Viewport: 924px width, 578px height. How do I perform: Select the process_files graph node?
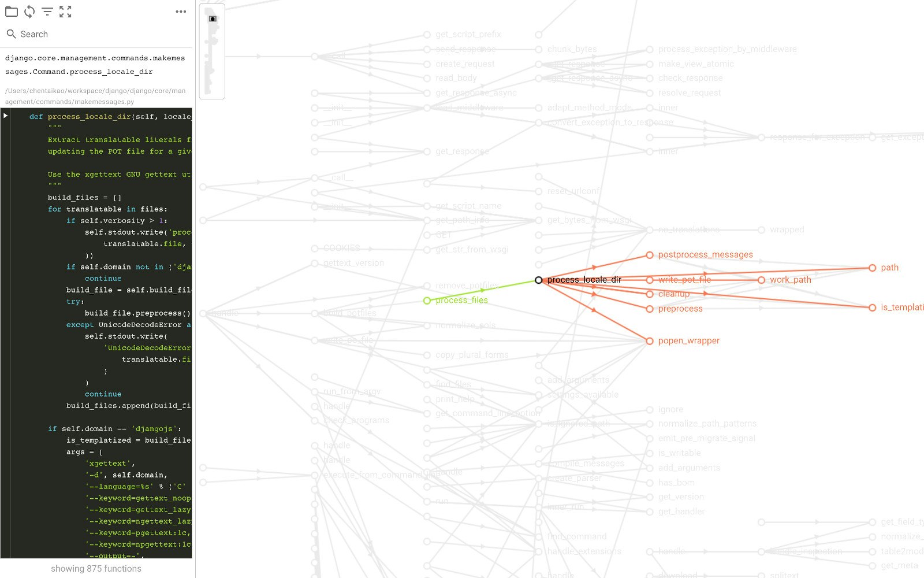click(462, 300)
